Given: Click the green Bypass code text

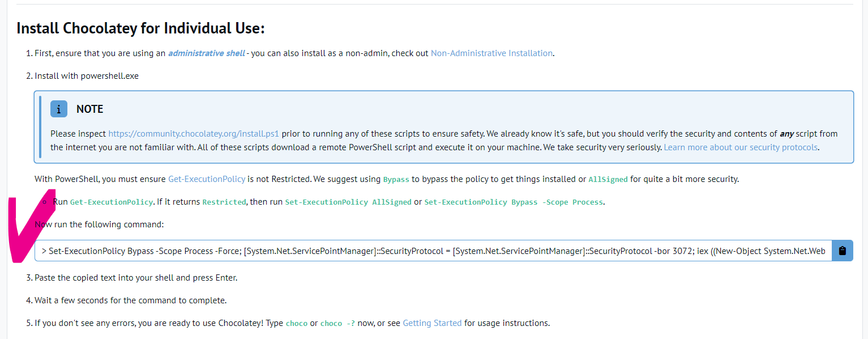Looking at the screenshot, I should [396, 180].
